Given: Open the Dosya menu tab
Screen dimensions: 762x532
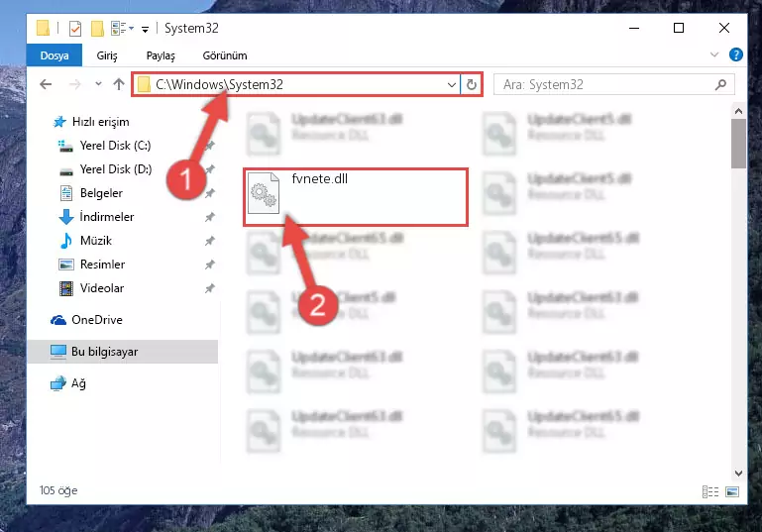Looking at the screenshot, I should [54, 55].
